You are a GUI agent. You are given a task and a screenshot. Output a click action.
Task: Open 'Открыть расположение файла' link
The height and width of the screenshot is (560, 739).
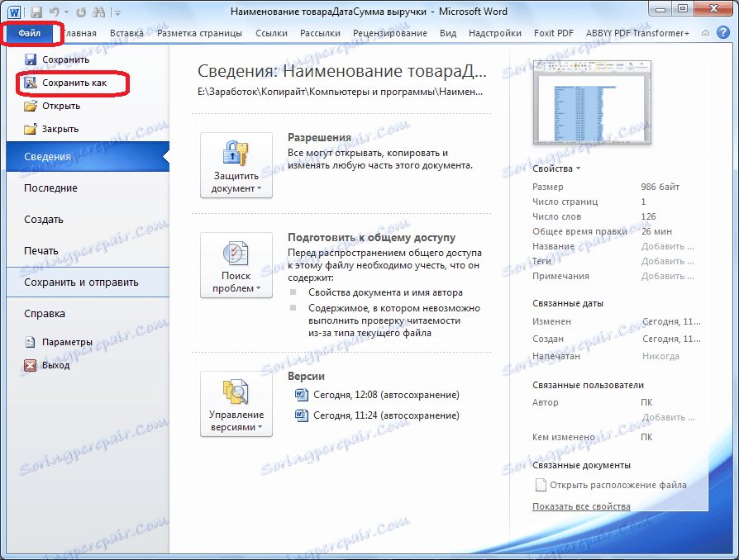[x=619, y=485]
